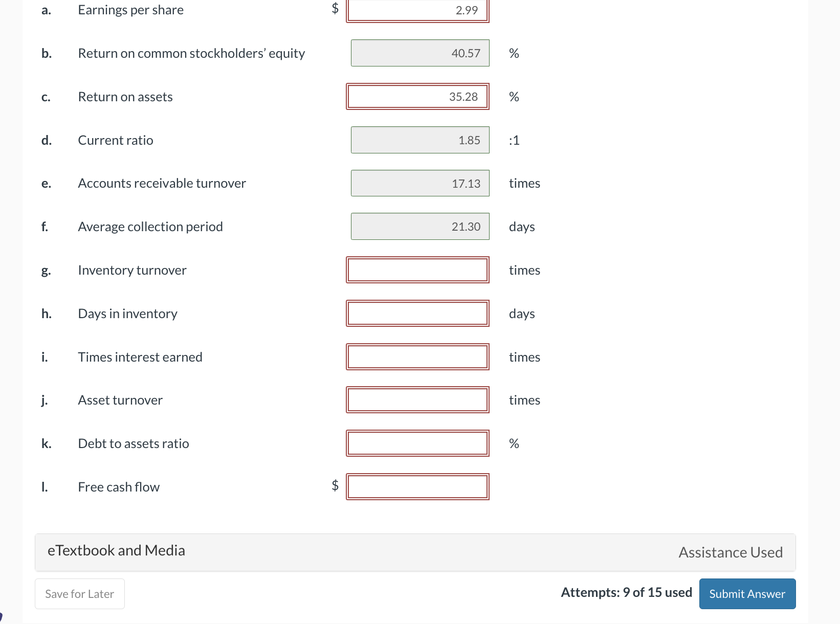Click the Times interest earned input box
The height and width of the screenshot is (624, 840).
417,356
